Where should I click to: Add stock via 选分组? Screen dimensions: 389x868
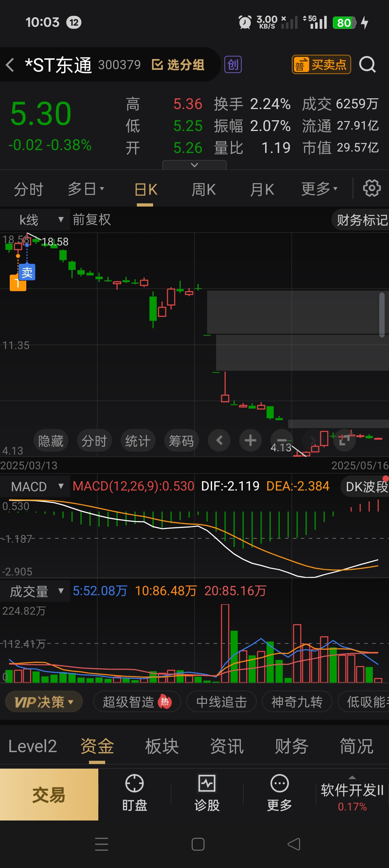[x=178, y=65]
